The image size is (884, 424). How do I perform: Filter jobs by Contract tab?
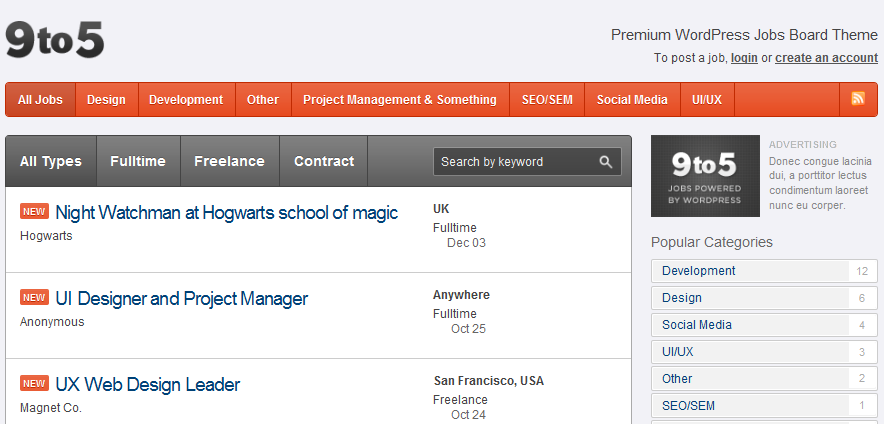324,161
